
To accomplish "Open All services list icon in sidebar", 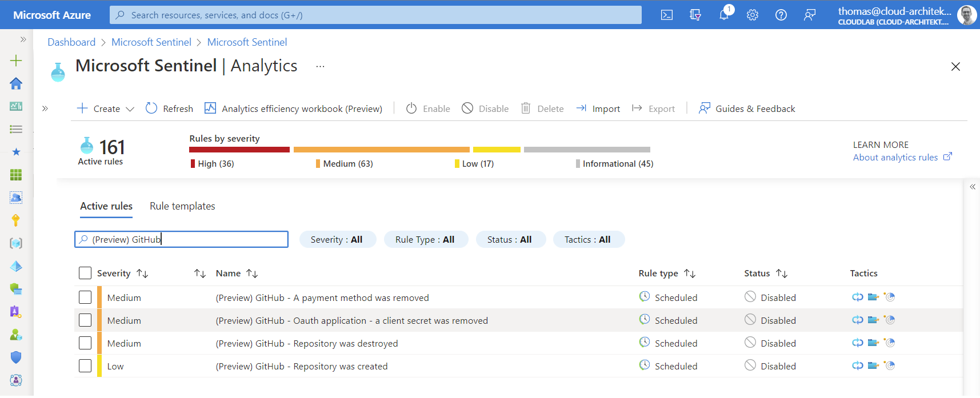I will click(16, 129).
